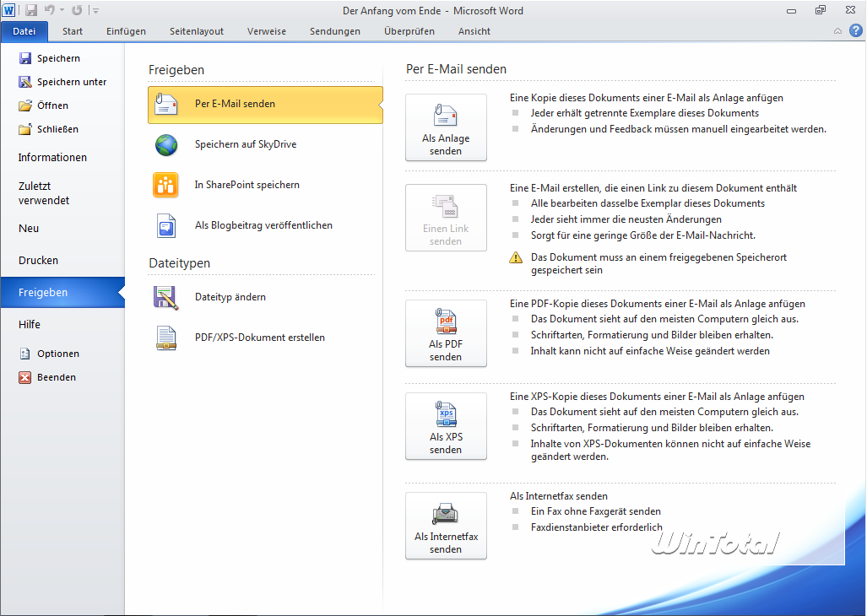Select Drucken in the backstage sidebar
867x616 pixels.
[39, 261]
